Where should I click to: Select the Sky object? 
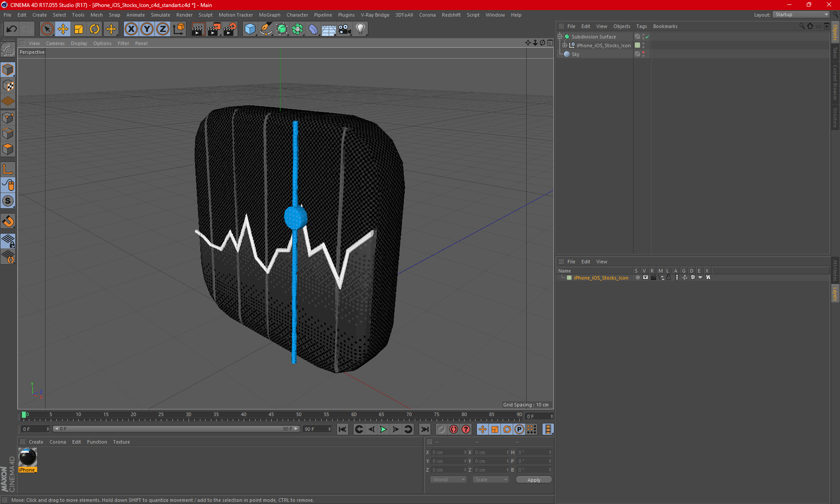pyautogui.click(x=575, y=54)
